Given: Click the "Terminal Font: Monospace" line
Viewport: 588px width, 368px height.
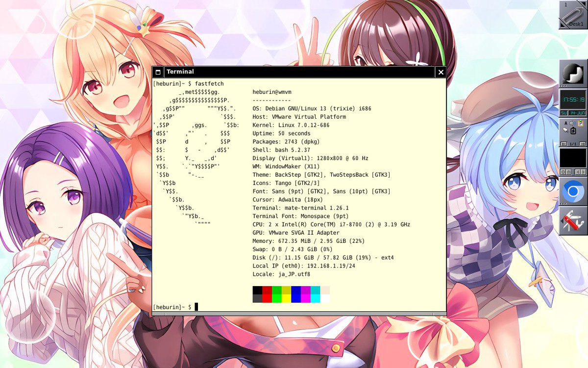Looking at the screenshot, I should 301,216.
